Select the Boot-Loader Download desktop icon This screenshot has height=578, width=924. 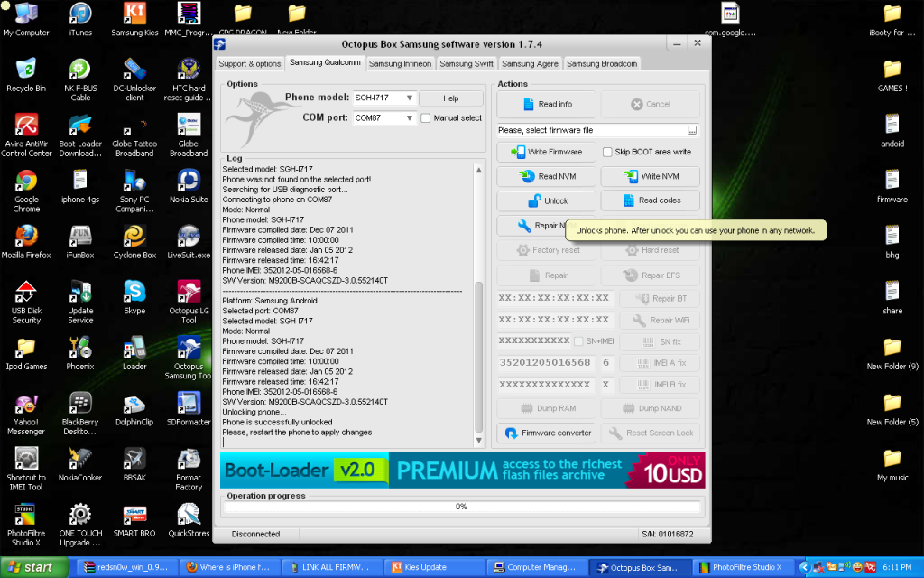click(x=80, y=135)
